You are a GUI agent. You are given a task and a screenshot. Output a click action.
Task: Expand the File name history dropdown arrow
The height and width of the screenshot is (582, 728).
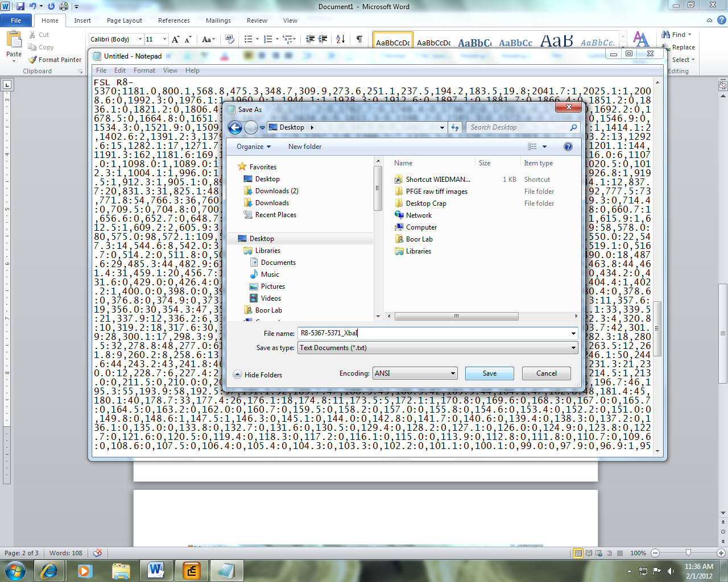573,334
